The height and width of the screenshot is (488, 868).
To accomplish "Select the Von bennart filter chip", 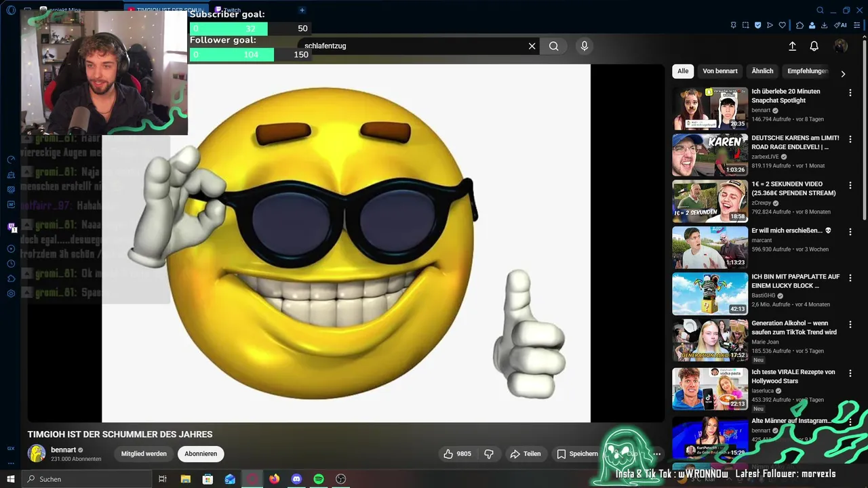I will click(x=720, y=71).
